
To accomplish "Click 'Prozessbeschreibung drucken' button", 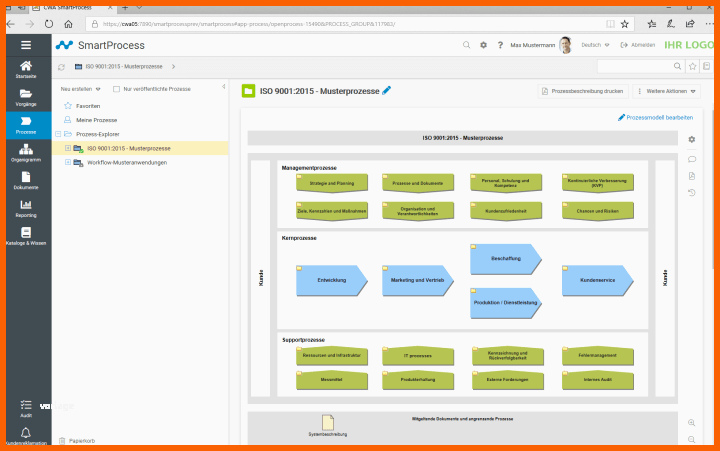I will click(583, 91).
